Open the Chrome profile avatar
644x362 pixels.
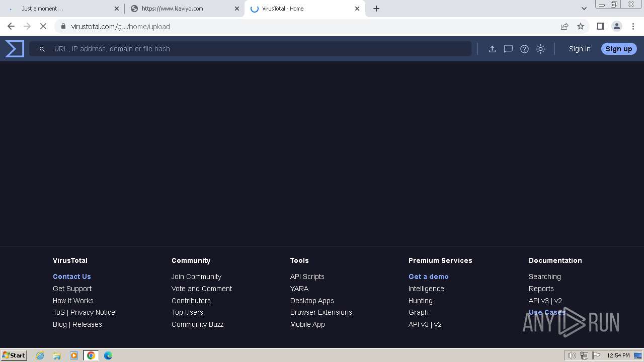pyautogui.click(x=616, y=26)
